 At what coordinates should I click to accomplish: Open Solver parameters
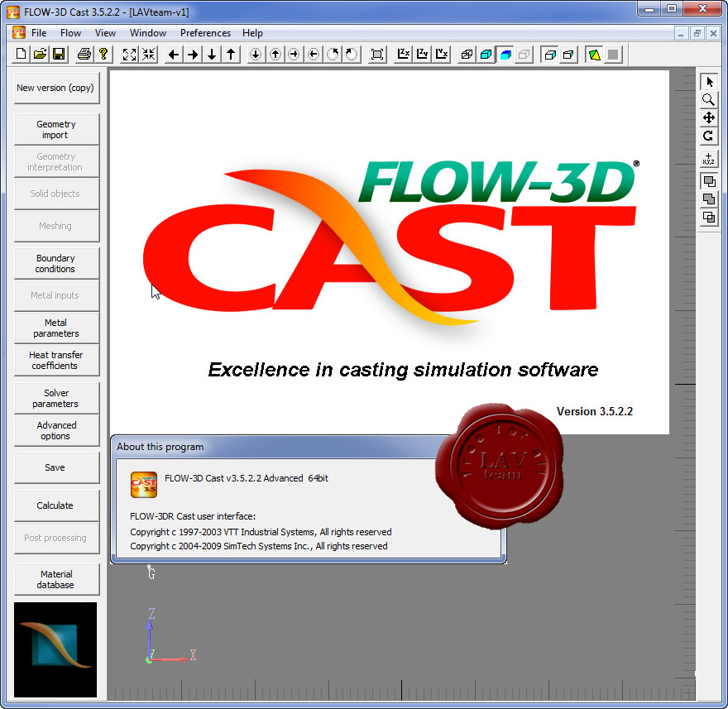(x=56, y=398)
